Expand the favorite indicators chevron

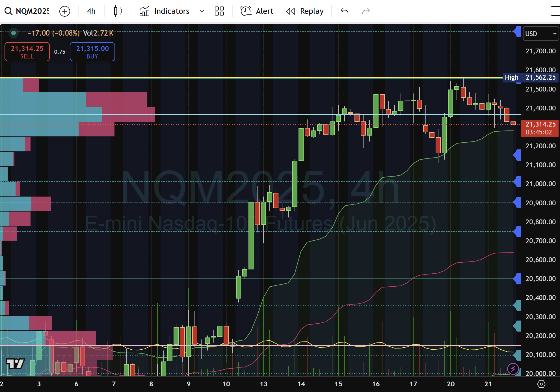point(202,11)
